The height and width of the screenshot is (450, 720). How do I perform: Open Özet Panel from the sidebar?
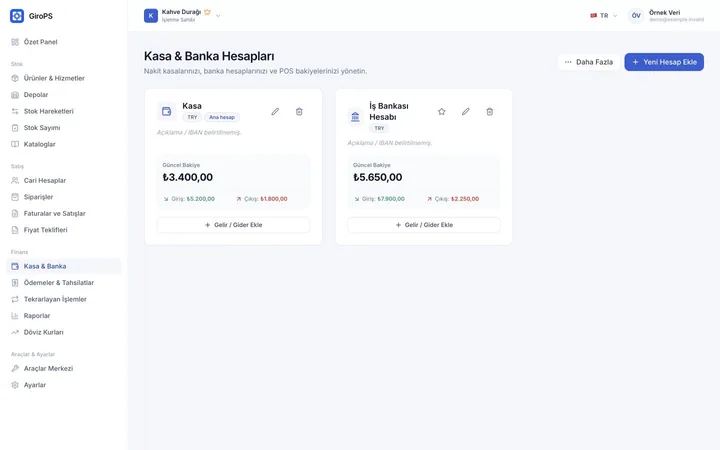coord(64,42)
